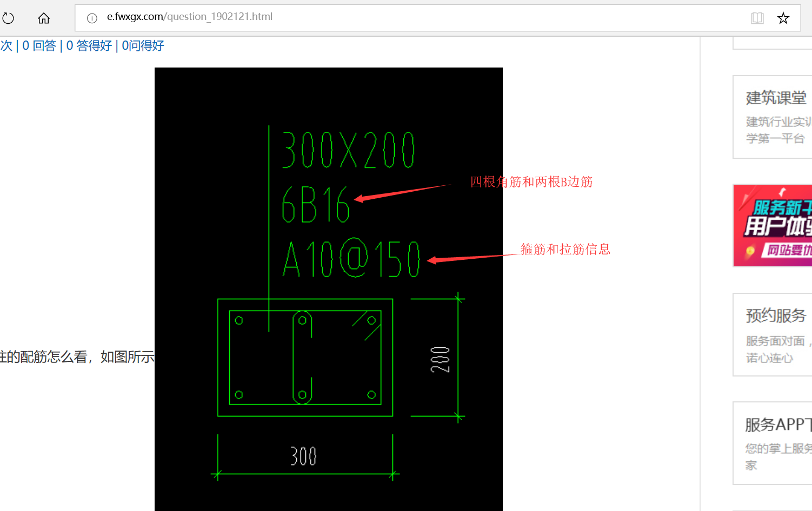Open the 建筑课堂 sidebar card
The image size is (812, 511).
pyautogui.click(x=773, y=117)
